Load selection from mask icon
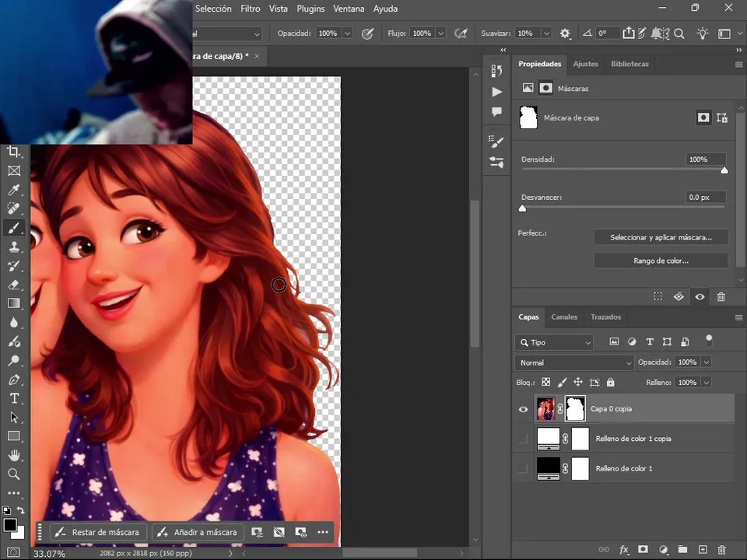Viewport: 747px width, 560px height. point(658,296)
